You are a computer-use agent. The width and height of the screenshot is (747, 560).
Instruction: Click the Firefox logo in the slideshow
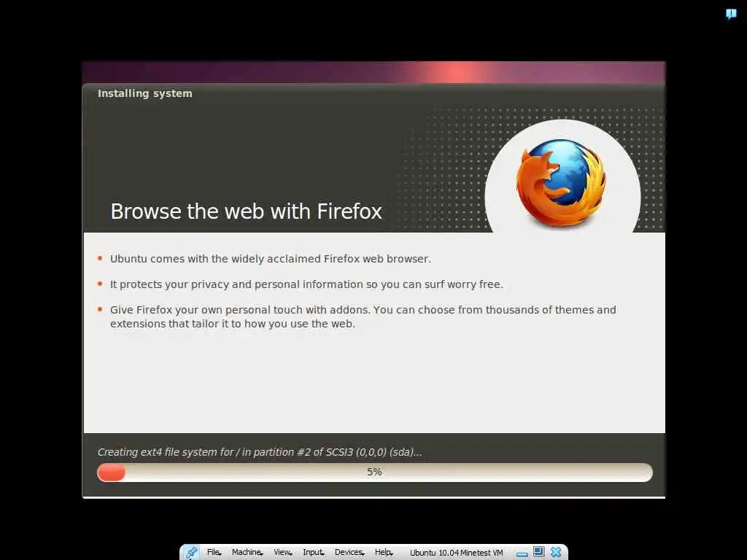click(562, 182)
